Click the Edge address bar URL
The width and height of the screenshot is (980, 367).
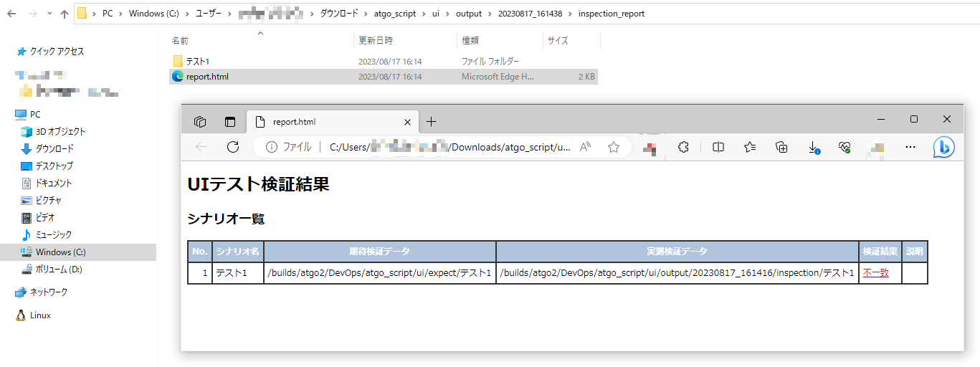450,147
